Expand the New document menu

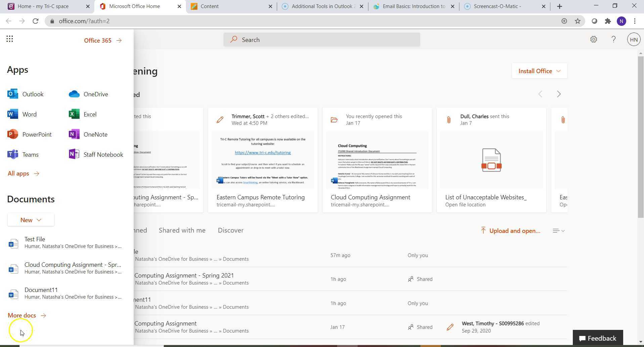pyautogui.click(x=31, y=220)
